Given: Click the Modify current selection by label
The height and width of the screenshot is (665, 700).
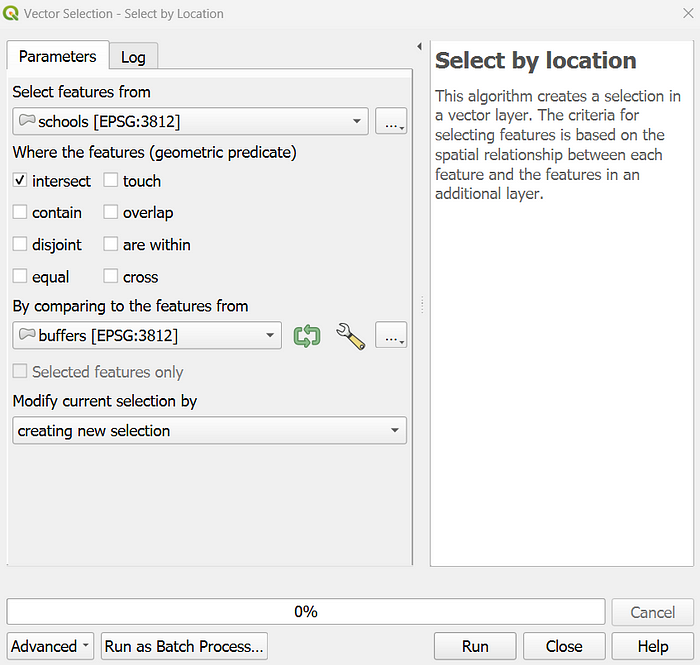Looking at the screenshot, I should click(105, 401).
